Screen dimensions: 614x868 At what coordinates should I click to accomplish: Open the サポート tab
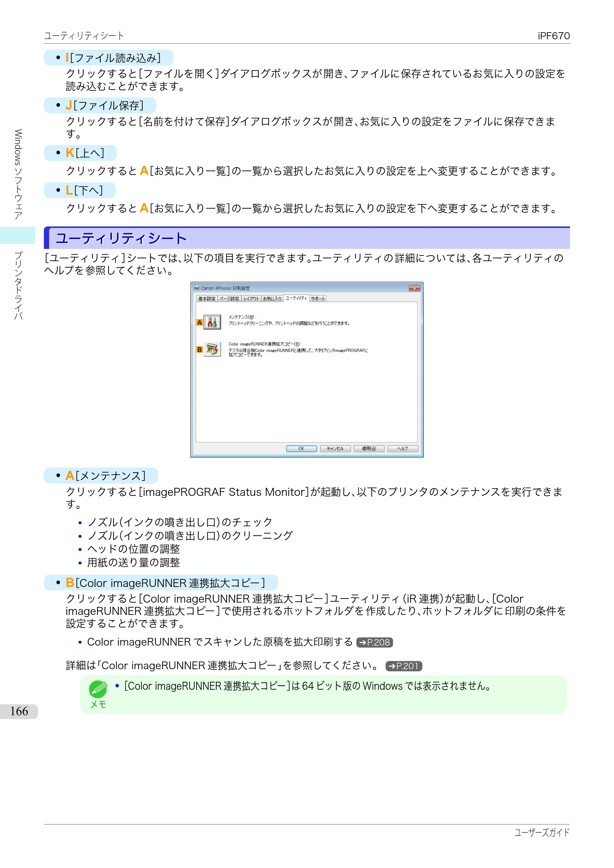pyautogui.click(x=318, y=299)
